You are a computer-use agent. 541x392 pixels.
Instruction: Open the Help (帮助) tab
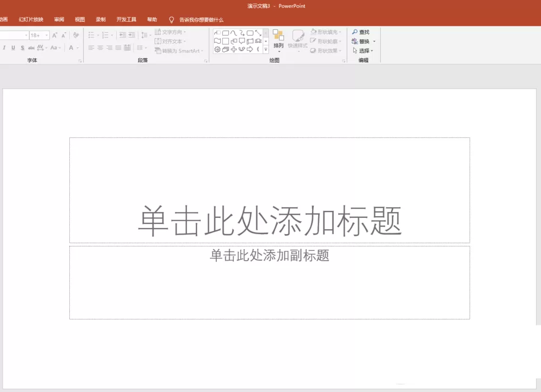tap(152, 19)
